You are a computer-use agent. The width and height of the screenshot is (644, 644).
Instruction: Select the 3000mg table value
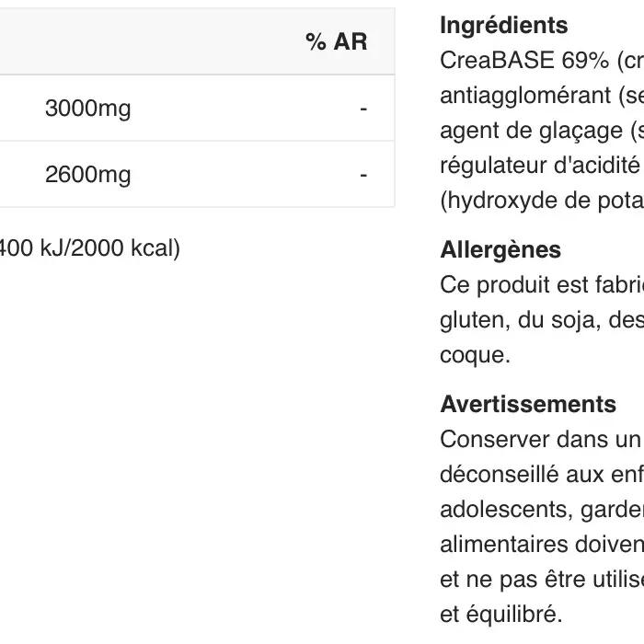[x=88, y=109]
